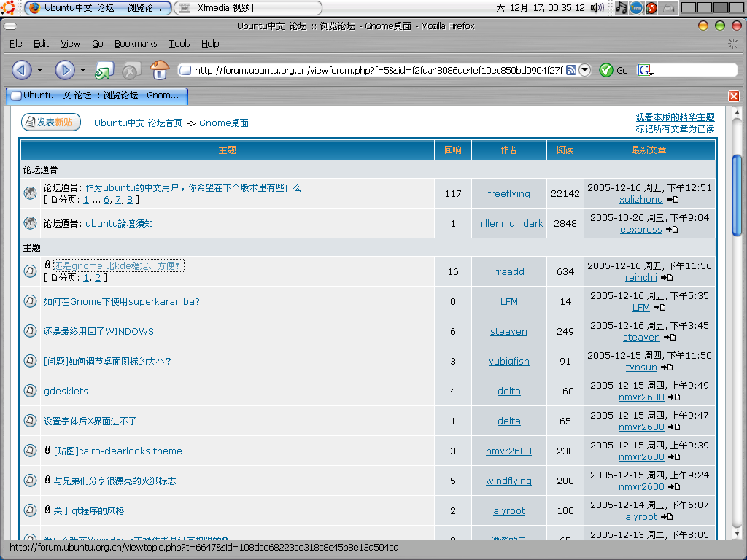This screenshot has height=560, width=747.
Task: Open the Home page icon
Action: coord(159,70)
